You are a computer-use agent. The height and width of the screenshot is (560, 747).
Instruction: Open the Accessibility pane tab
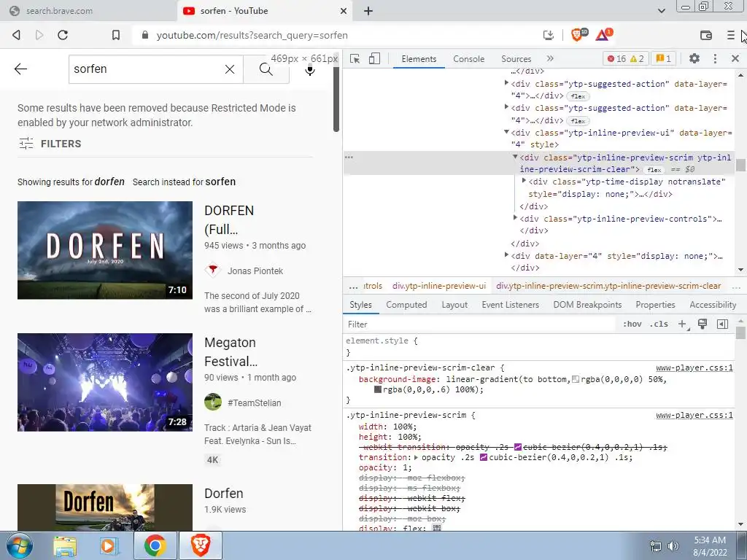[x=713, y=305]
